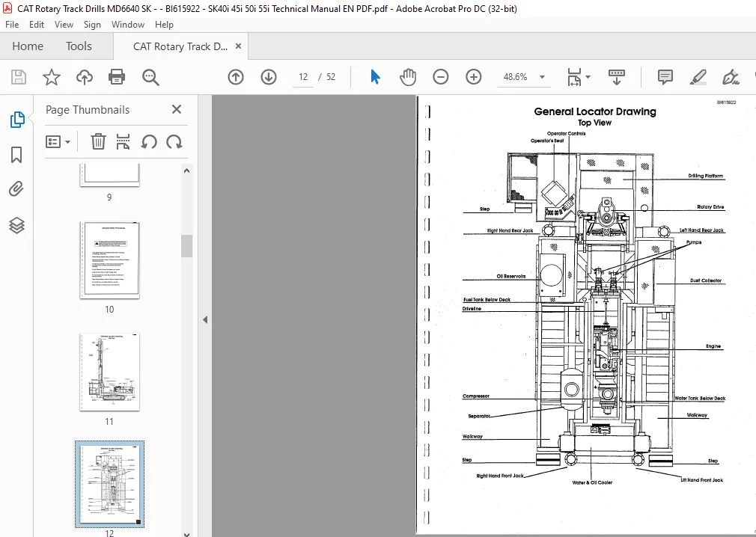Zoom in with plus button
756x537 pixels.
pos(474,77)
